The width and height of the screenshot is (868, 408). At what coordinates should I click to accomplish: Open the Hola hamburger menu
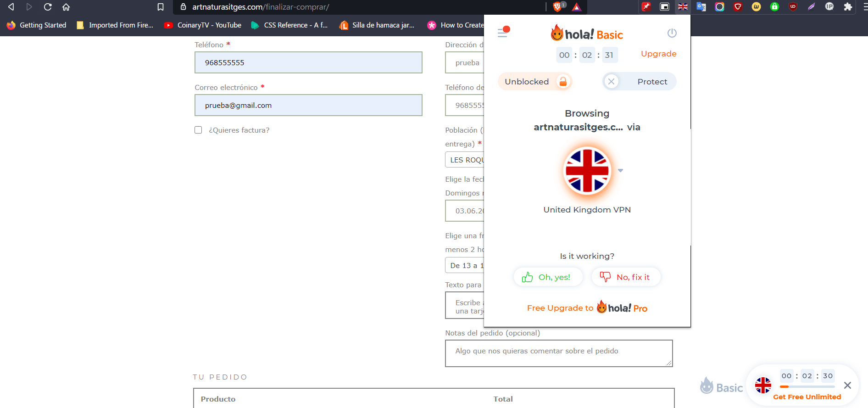[503, 32]
